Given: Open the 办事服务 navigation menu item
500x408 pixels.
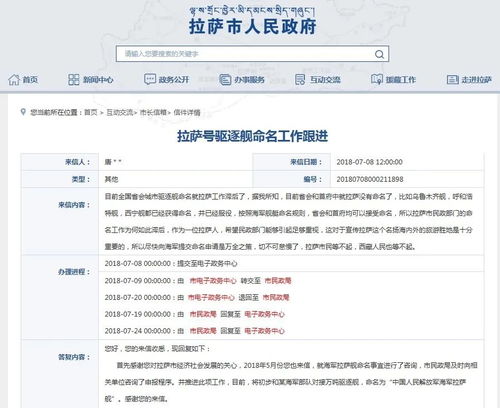Looking at the screenshot, I should [x=242, y=80].
